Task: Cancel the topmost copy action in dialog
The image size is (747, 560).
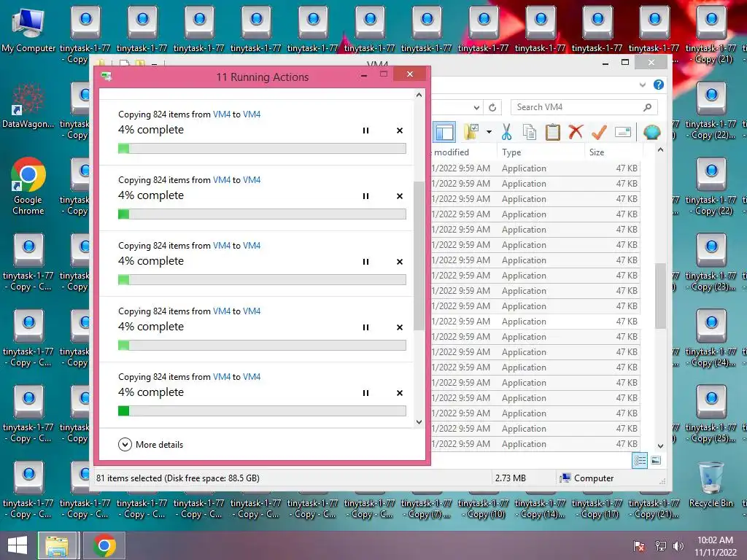Action: point(400,131)
